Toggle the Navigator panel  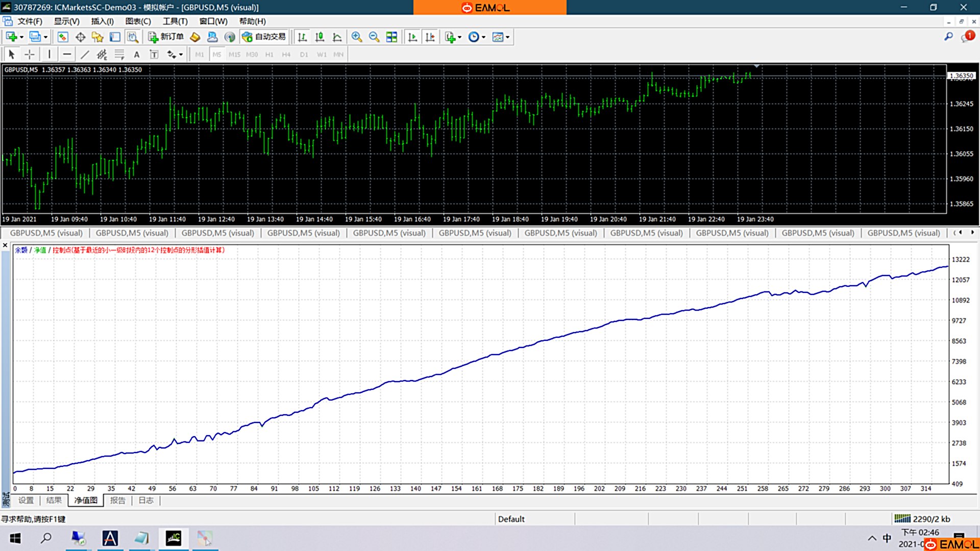97,37
